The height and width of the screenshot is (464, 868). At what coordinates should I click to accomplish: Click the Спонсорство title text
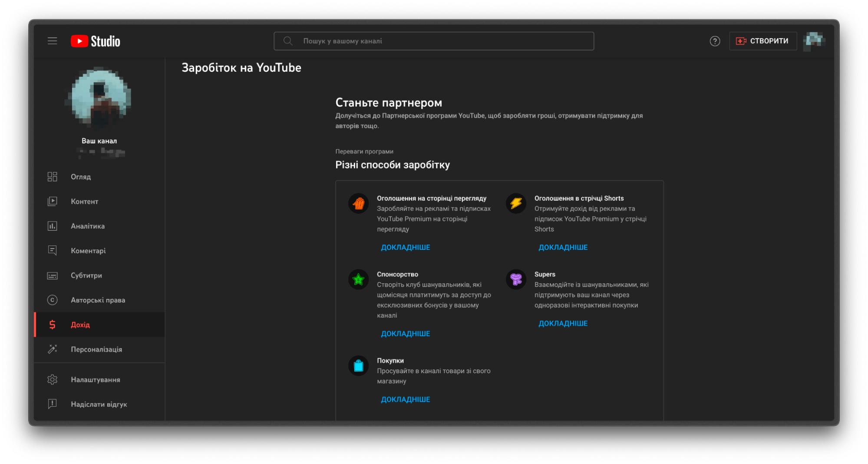397,274
